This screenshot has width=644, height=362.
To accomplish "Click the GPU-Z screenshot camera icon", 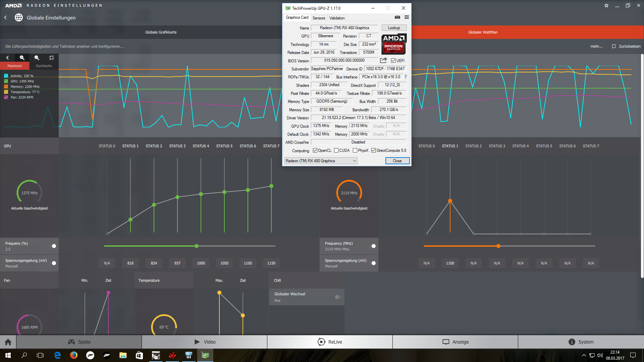I will [x=397, y=17].
